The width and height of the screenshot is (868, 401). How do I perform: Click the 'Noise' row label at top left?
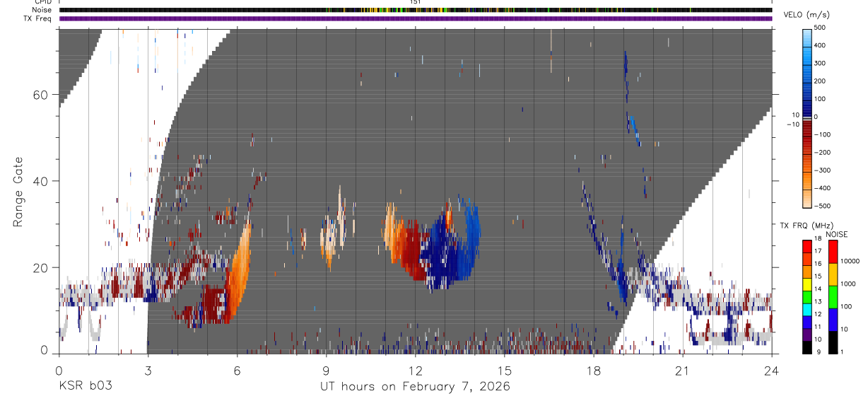point(40,10)
